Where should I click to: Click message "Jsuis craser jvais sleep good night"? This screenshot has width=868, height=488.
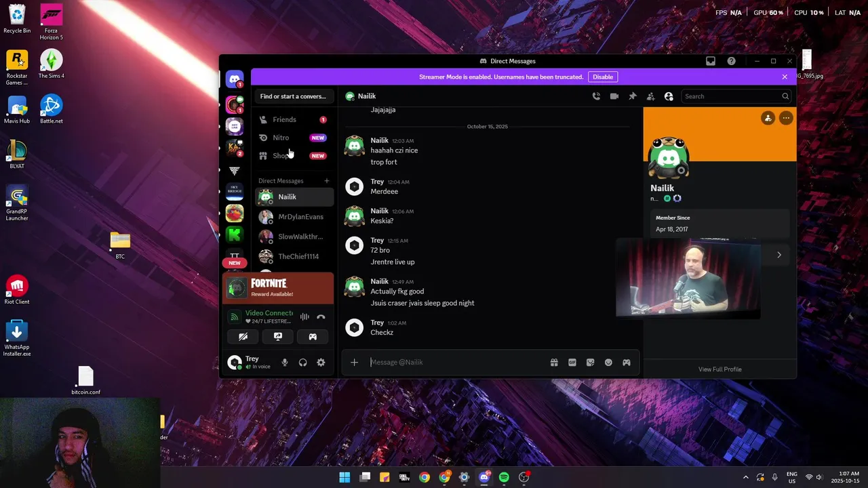pyautogui.click(x=422, y=303)
